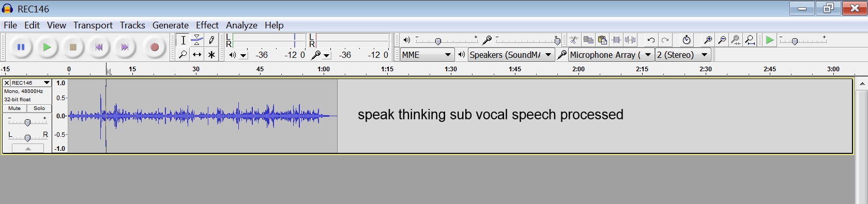Expand the REC146 track name menu
The width and height of the screenshot is (868, 204).
point(31,83)
